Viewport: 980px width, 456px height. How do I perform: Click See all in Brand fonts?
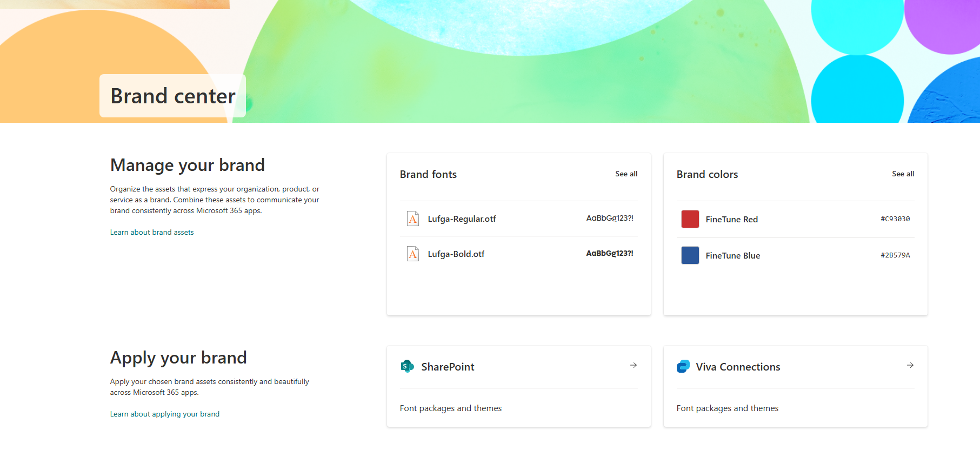pyautogui.click(x=626, y=174)
